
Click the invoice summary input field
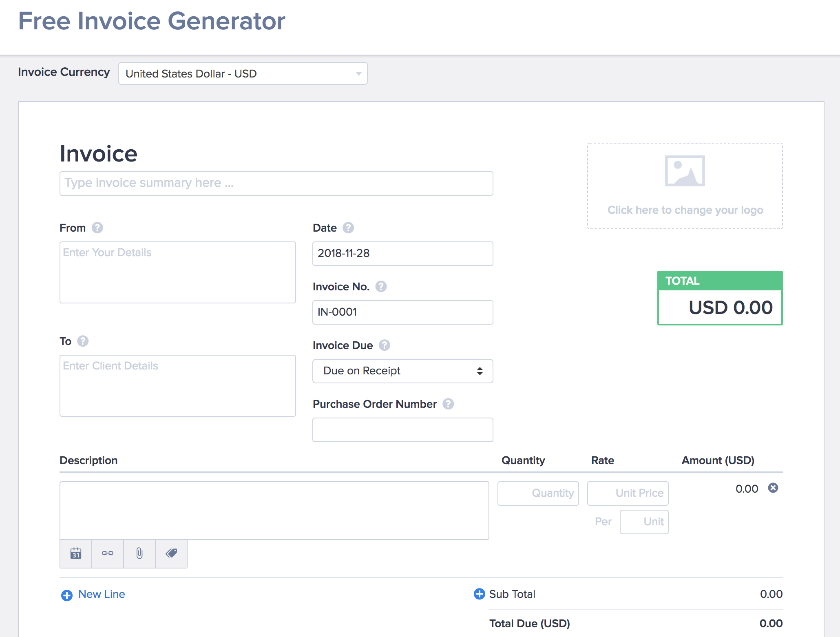click(x=276, y=183)
